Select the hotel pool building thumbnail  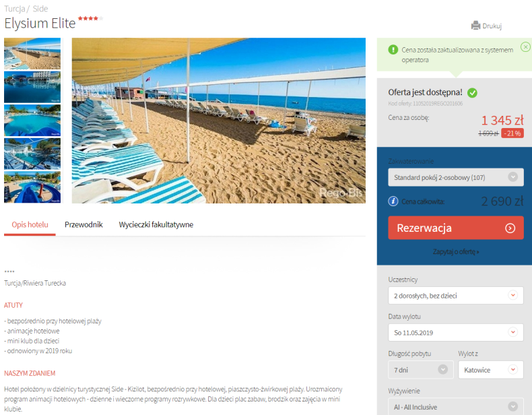(x=32, y=87)
